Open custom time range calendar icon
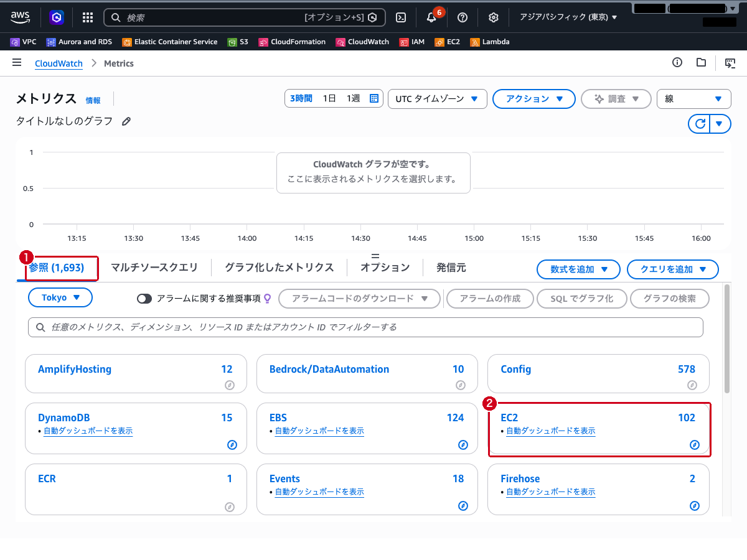 click(x=374, y=98)
